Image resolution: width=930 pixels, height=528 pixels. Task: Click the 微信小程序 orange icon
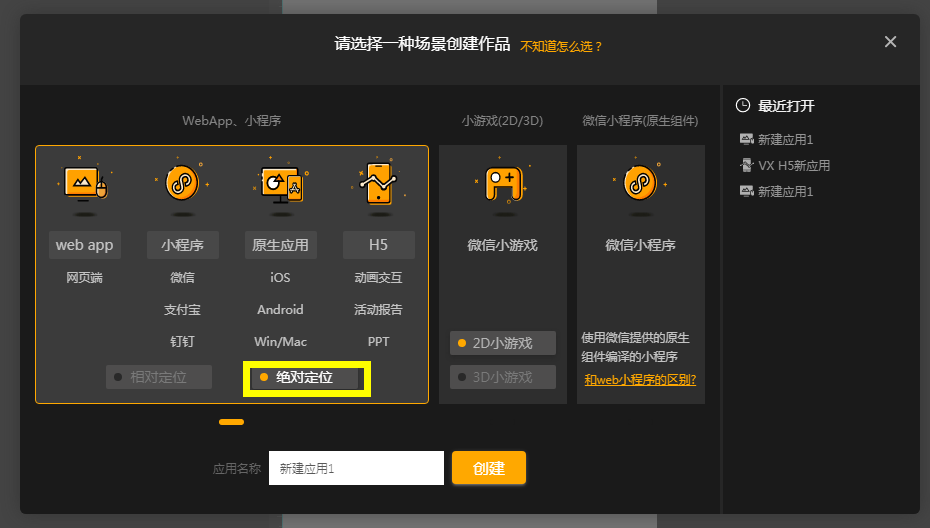point(640,182)
